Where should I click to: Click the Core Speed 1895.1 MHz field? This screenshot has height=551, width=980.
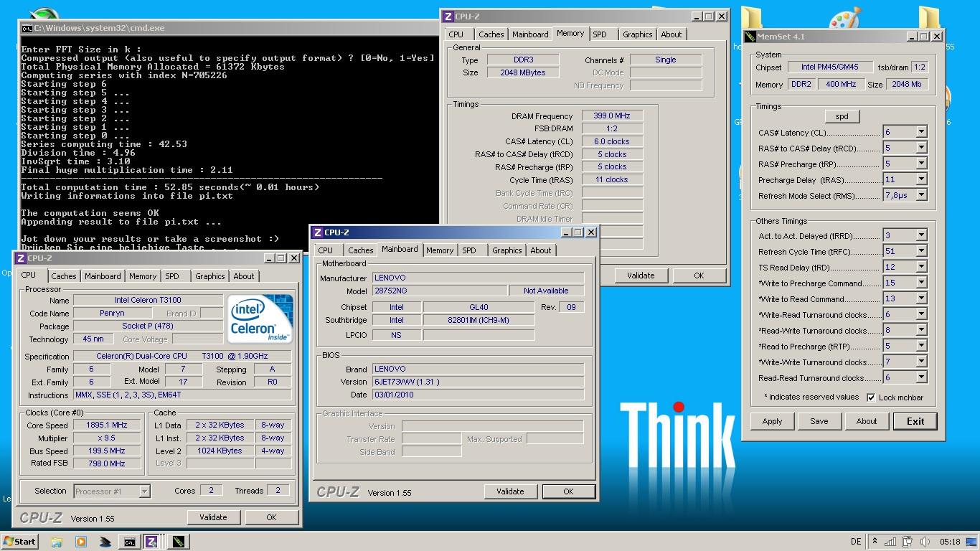pos(107,425)
